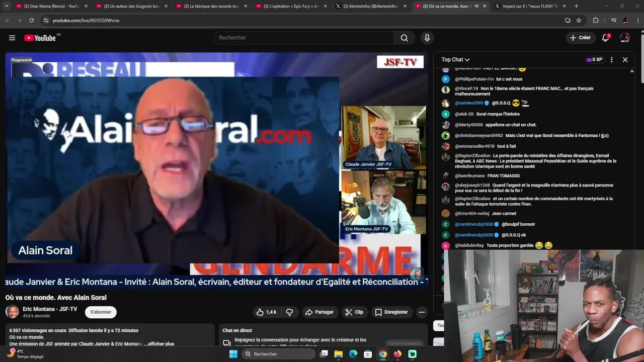Click the install app icon in address bar
Screen dimensions: 644x362
(568, 20)
